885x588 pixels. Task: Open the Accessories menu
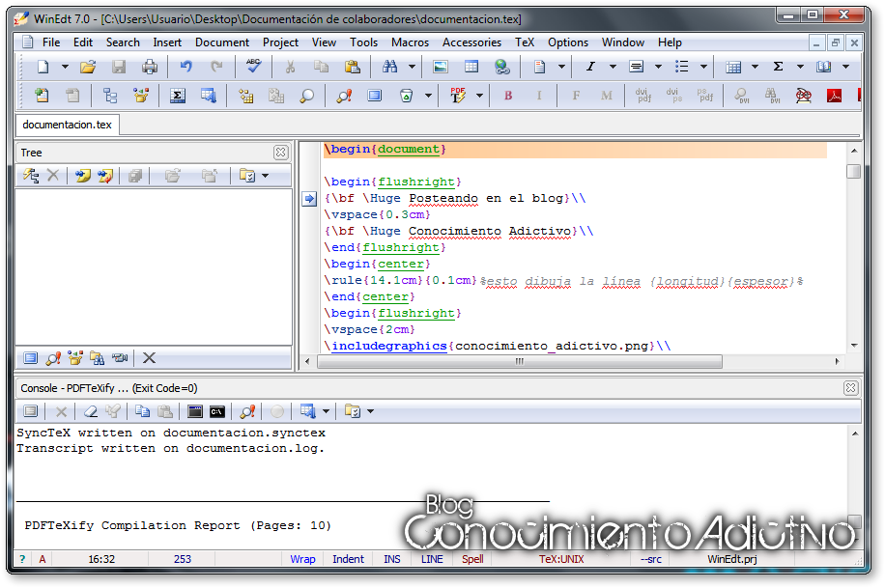coord(471,42)
